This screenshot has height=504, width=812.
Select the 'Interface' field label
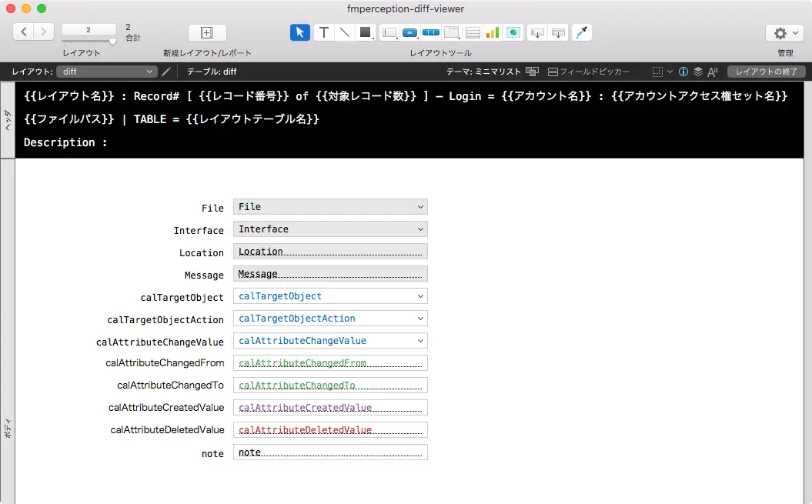click(x=199, y=230)
